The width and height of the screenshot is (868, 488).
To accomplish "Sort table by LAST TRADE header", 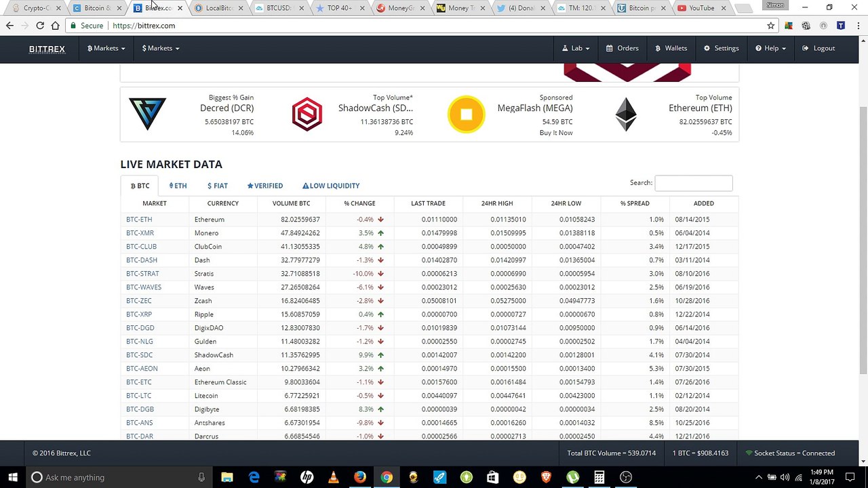I will (x=428, y=203).
